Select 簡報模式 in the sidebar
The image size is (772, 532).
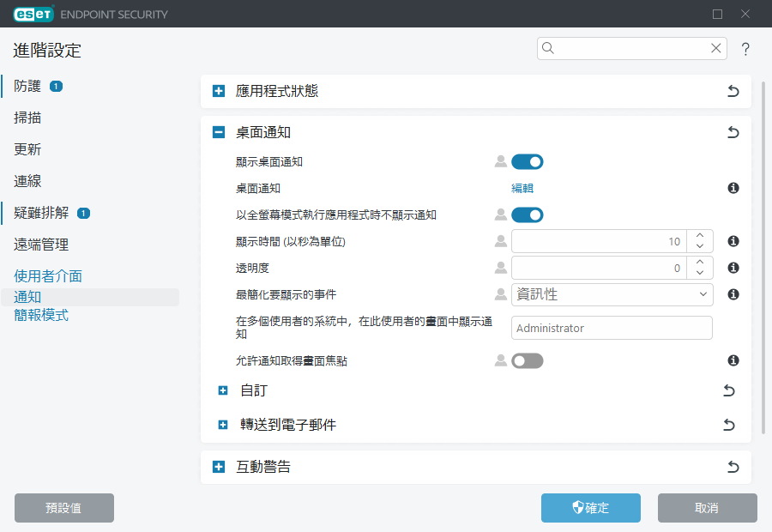pyautogui.click(x=41, y=315)
